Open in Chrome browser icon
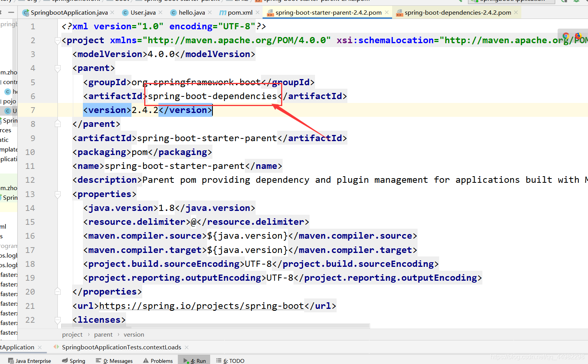The height and width of the screenshot is (364, 588). coord(566,36)
